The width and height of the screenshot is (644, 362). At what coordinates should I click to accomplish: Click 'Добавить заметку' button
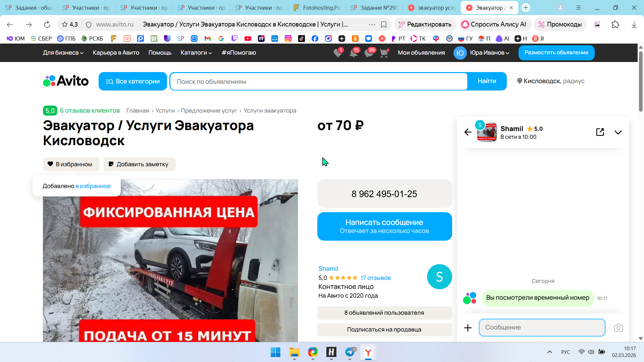coord(140,164)
